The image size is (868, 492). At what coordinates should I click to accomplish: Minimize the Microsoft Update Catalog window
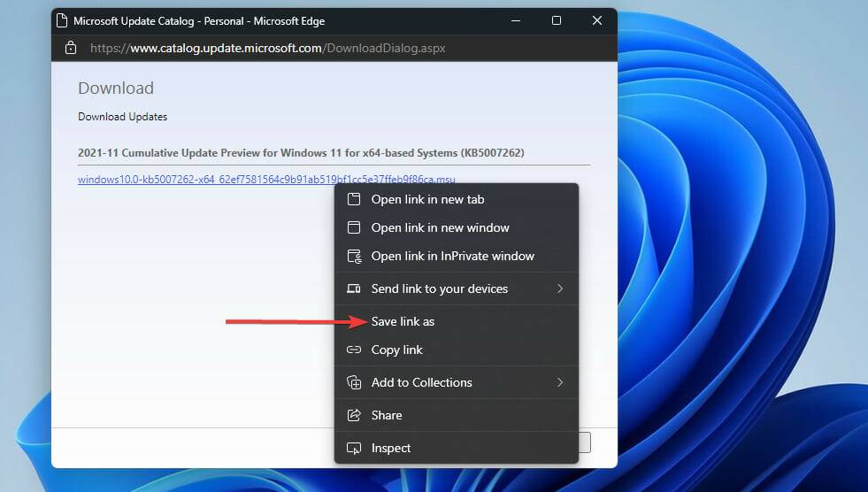[x=515, y=20]
